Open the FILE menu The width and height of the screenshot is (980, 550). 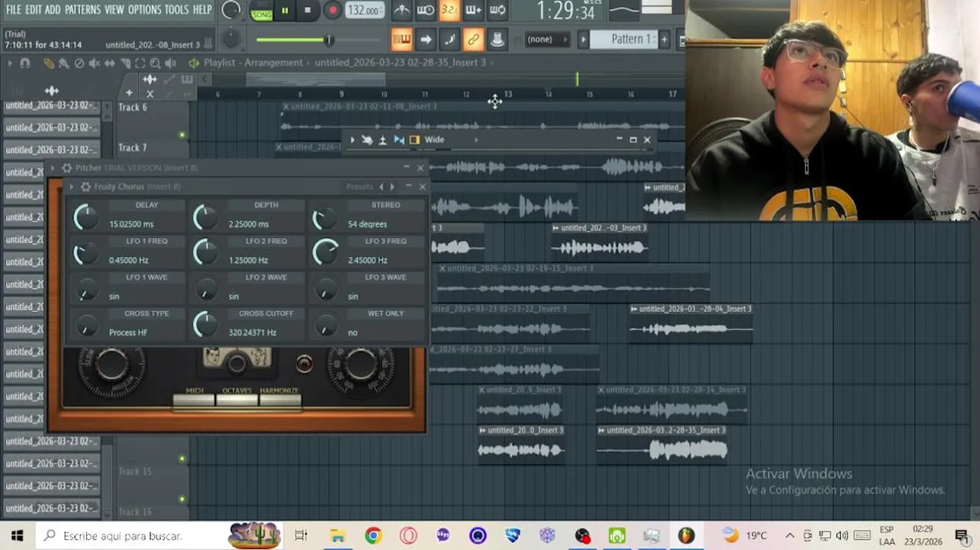14,10
